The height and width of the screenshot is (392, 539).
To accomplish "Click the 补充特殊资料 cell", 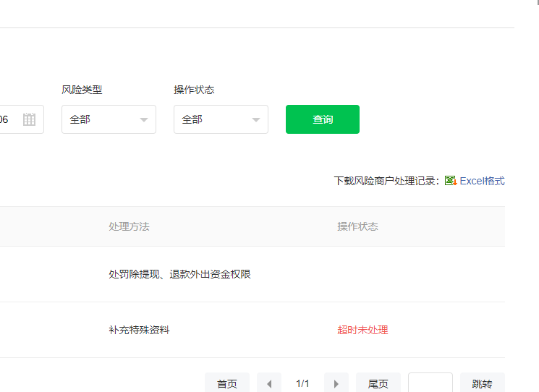I will pyautogui.click(x=139, y=330).
